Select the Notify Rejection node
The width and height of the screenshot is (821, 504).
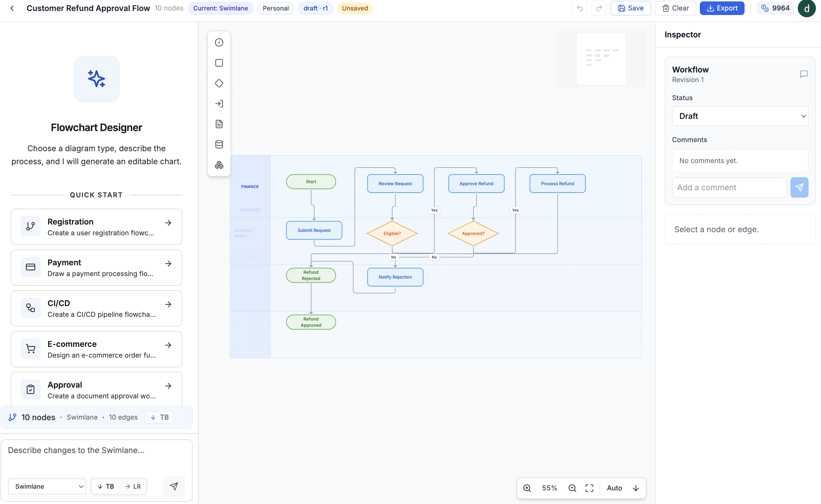coord(395,277)
